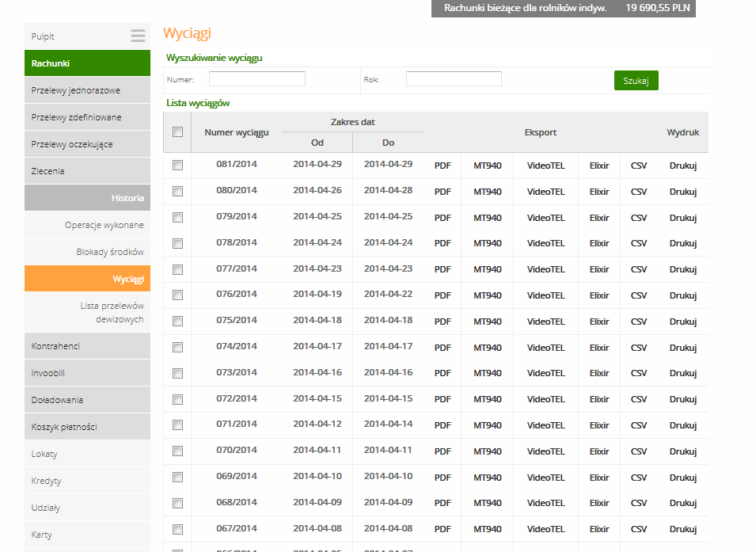
Task: Go to the Karty section
Action: tap(87, 535)
